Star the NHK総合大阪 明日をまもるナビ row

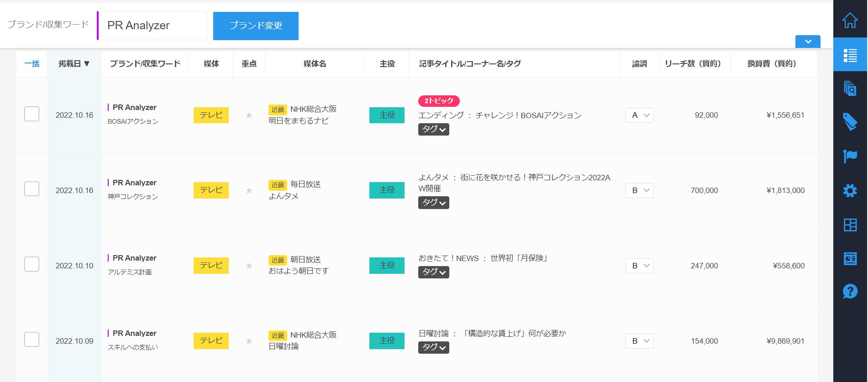249,115
